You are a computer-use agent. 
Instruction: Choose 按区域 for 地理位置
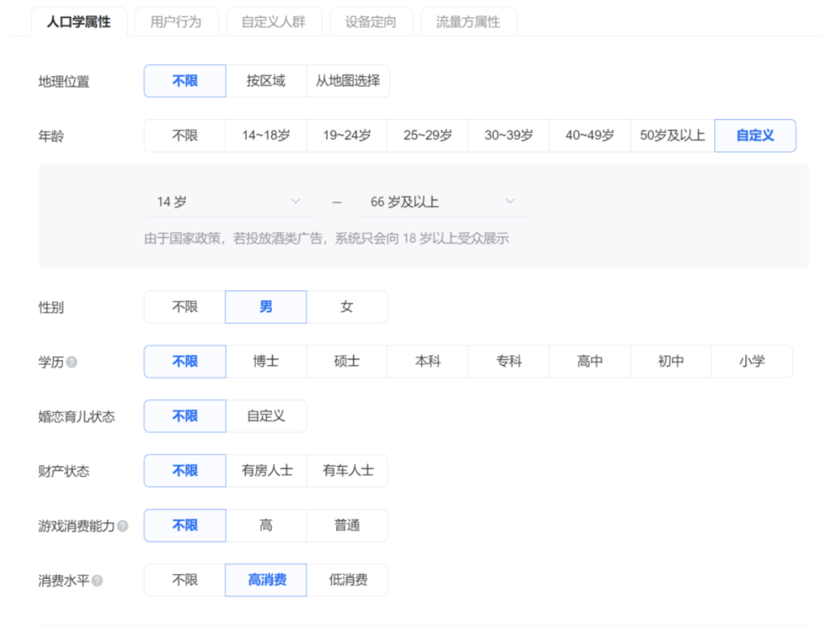(x=266, y=81)
